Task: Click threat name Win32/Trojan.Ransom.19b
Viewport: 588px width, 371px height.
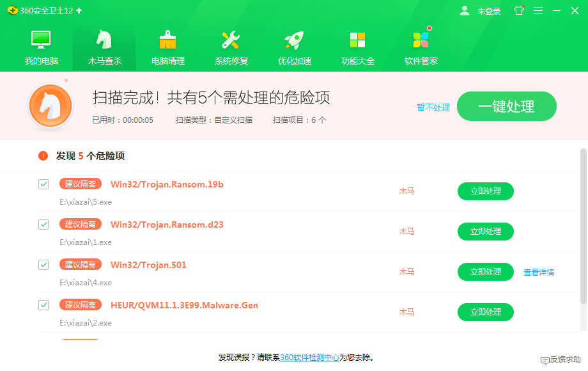Action: (167, 184)
